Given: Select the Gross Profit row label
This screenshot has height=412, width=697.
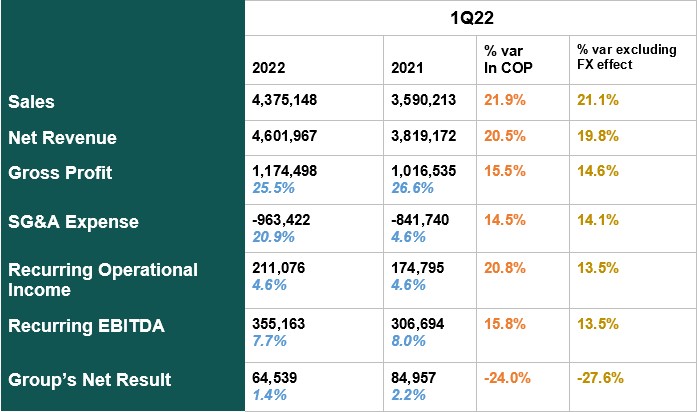Looking at the screenshot, I should pyautogui.click(x=60, y=172).
